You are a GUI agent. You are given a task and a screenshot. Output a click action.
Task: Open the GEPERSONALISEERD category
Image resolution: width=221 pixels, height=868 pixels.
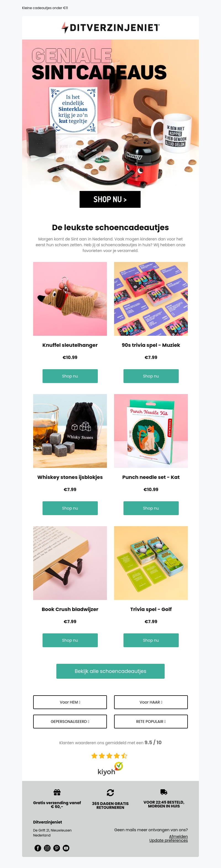pos(70,722)
